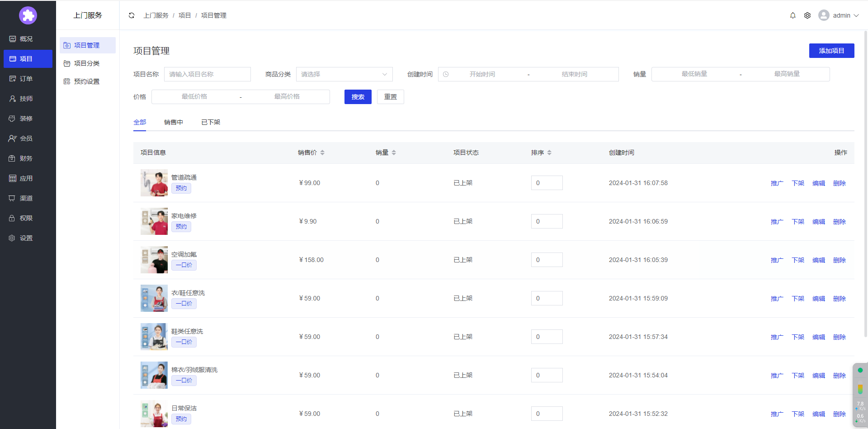The image size is (868, 429).
Task: Open the settings gear in the top bar
Action: coord(807,15)
